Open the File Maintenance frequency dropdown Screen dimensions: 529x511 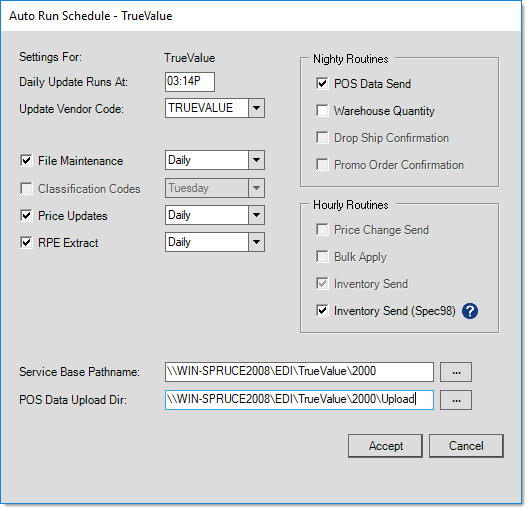pos(256,160)
